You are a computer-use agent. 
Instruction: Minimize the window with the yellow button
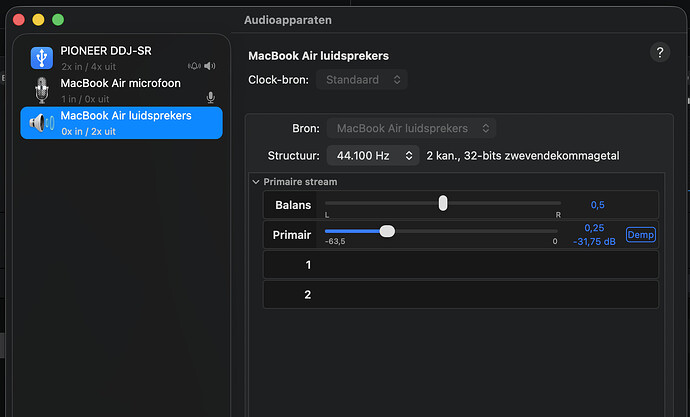coord(39,20)
